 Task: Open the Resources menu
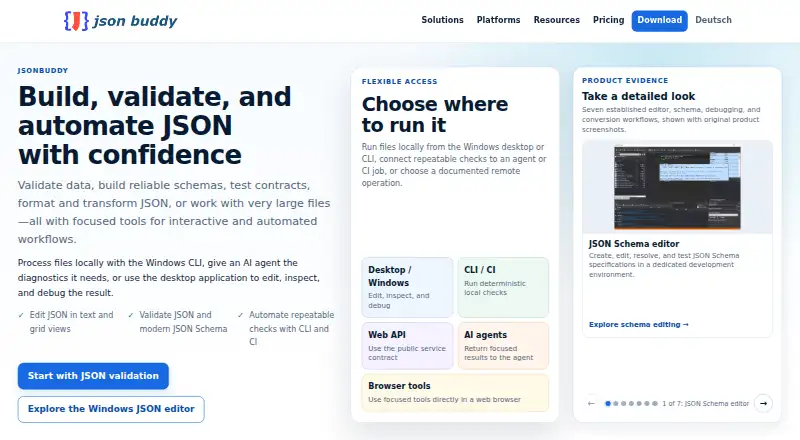557,20
